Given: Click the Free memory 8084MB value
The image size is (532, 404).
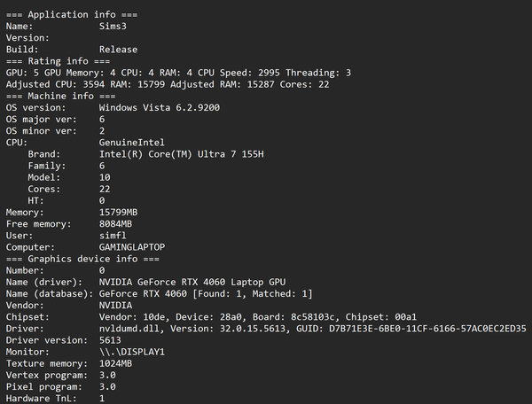Looking at the screenshot, I should coord(115,223).
